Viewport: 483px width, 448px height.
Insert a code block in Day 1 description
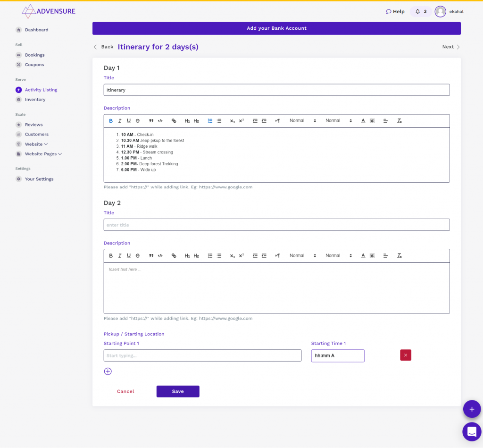tap(160, 120)
